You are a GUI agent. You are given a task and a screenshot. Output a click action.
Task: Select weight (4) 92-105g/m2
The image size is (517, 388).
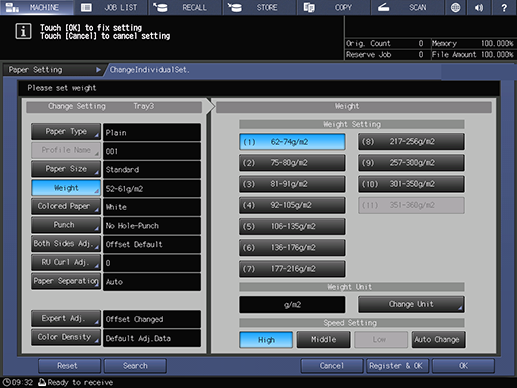tap(292, 205)
